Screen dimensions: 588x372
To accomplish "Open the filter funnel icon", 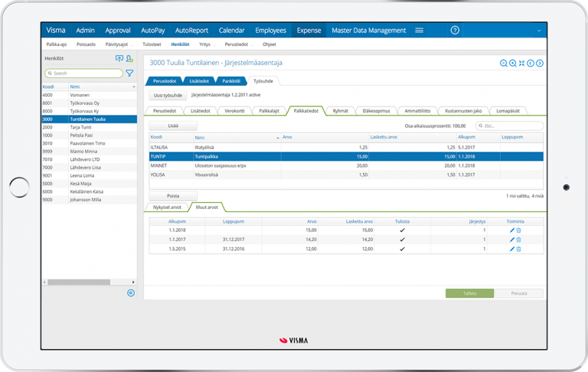I will (129, 73).
